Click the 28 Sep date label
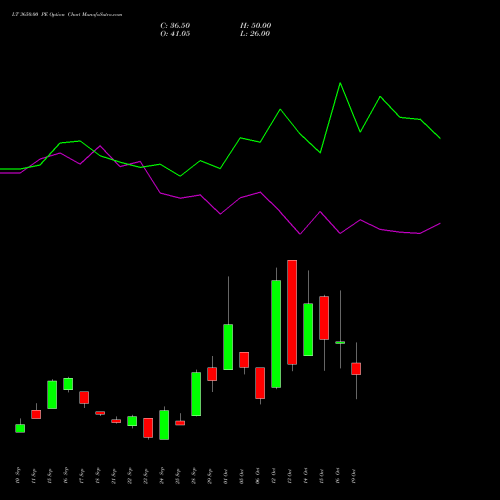500x500 pixels. tap(194, 476)
